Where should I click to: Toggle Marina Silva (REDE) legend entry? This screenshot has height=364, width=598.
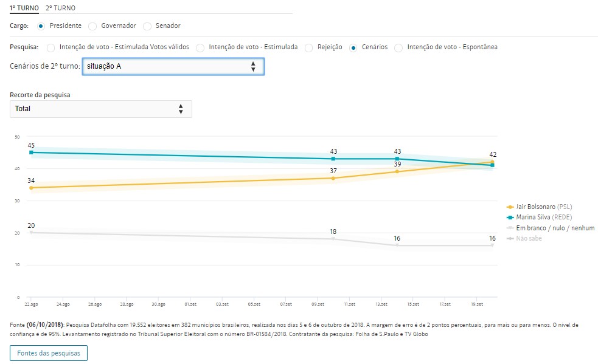pos(543,217)
